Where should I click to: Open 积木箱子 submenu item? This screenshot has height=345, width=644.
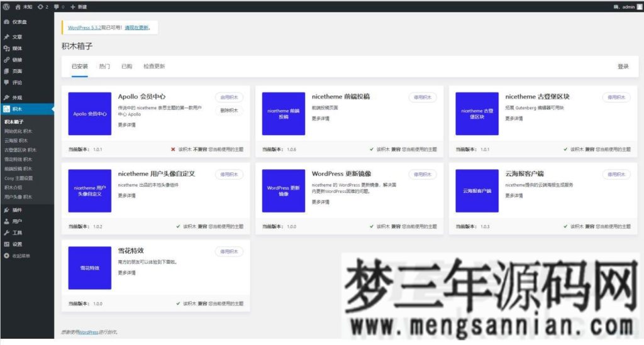tap(14, 122)
